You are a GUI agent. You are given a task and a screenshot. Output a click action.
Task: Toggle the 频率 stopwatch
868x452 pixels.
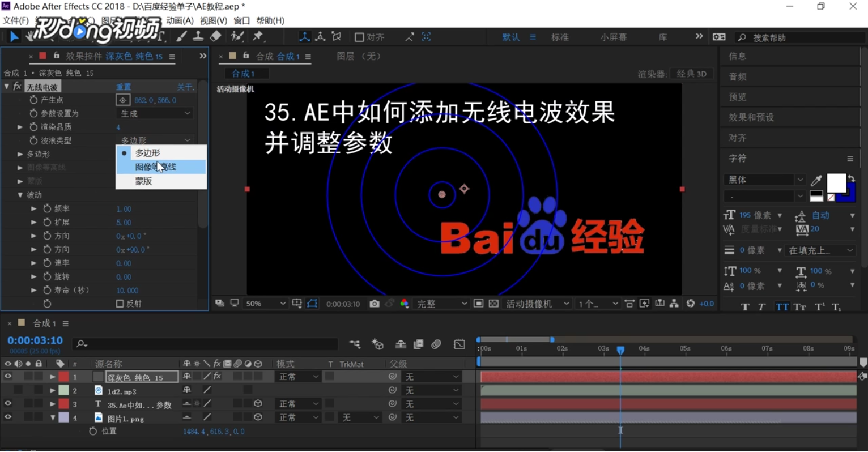tap(47, 208)
